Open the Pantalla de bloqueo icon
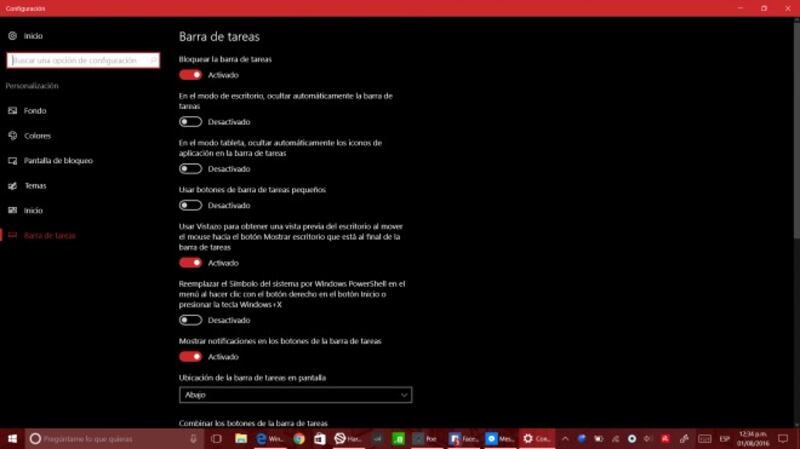This screenshot has width=800, height=449. pyautogui.click(x=12, y=161)
